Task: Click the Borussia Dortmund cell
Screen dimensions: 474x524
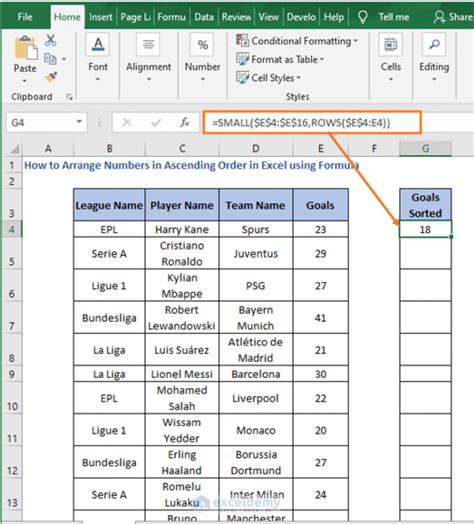Action: coord(256,462)
